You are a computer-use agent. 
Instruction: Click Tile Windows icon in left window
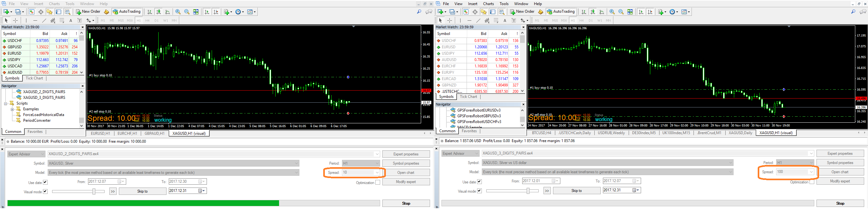[x=196, y=12]
